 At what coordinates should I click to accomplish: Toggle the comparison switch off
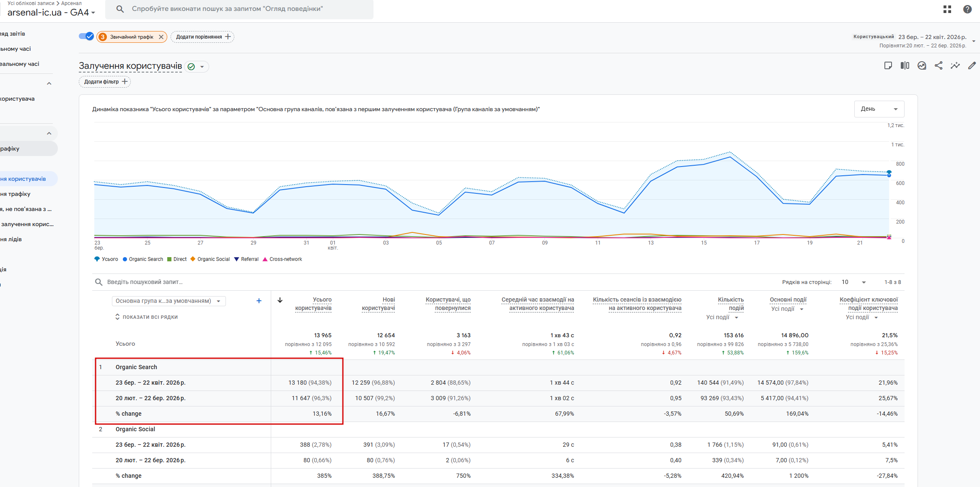86,36
